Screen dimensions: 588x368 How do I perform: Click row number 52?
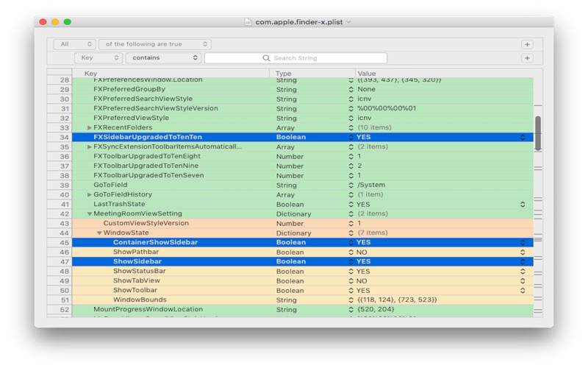click(65, 309)
